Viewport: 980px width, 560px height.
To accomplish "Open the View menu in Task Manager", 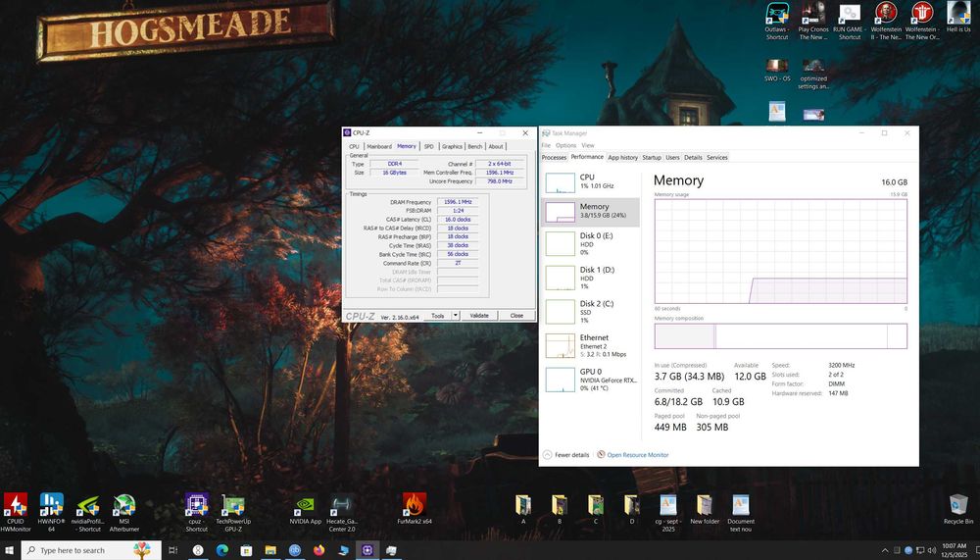I will pyautogui.click(x=587, y=146).
